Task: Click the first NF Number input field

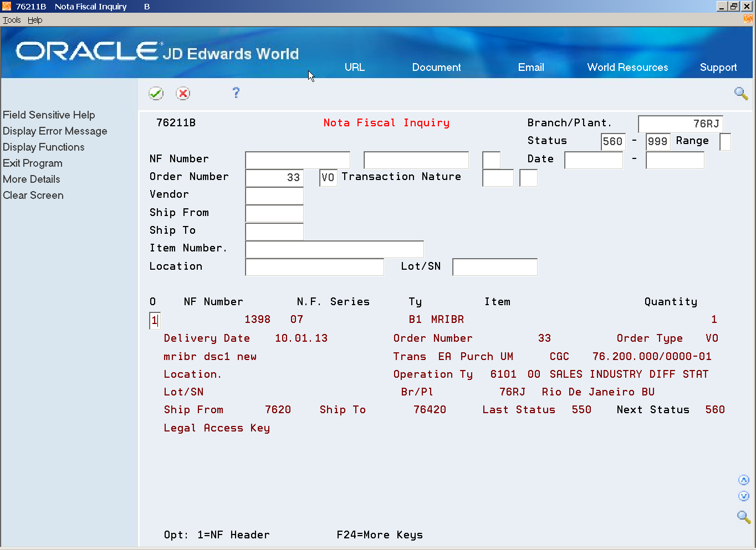Action: (298, 160)
